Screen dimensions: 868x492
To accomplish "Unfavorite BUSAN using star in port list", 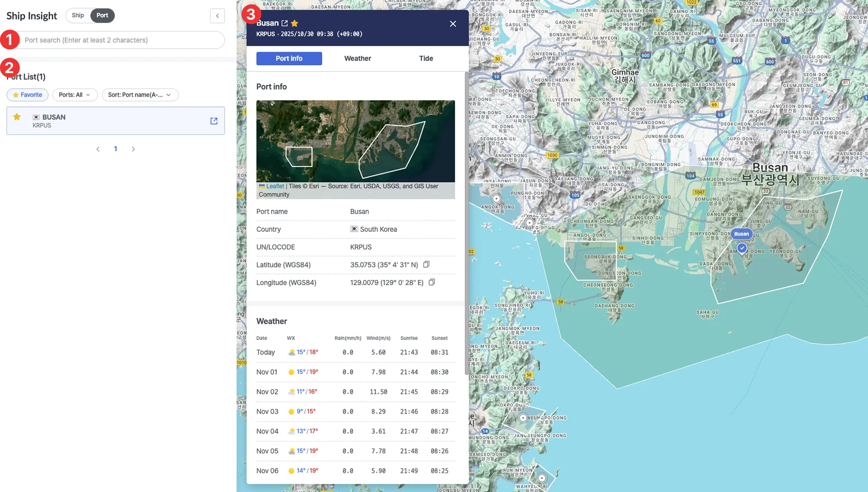I will click(x=17, y=117).
